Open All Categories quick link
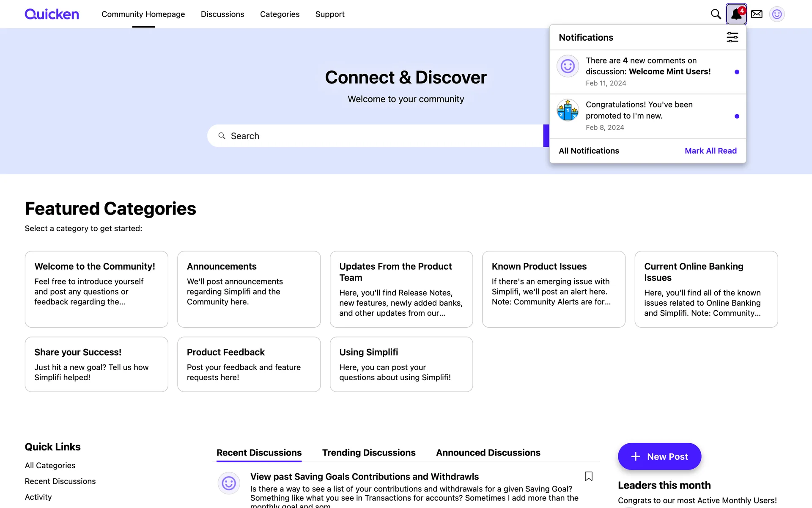This screenshot has height=508, width=812. pos(50,465)
